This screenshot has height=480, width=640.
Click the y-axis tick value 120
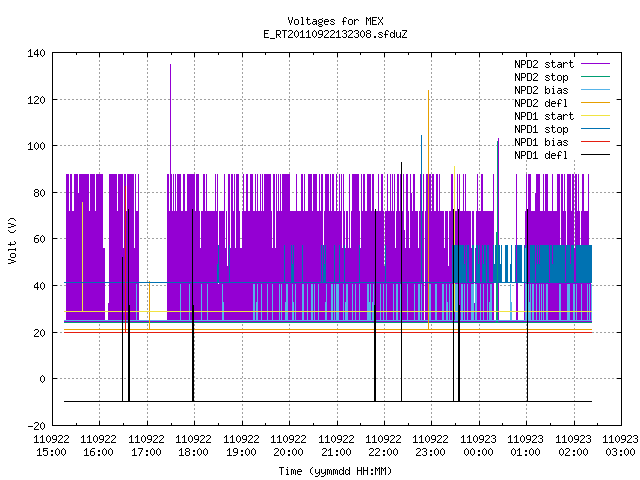click(36, 100)
